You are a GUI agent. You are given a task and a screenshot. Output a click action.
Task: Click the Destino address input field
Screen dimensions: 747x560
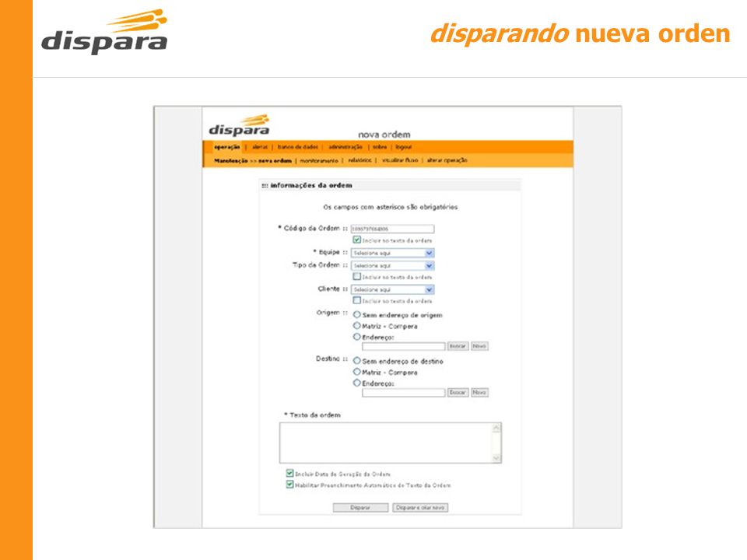pyautogui.click(x=404, y=393)
